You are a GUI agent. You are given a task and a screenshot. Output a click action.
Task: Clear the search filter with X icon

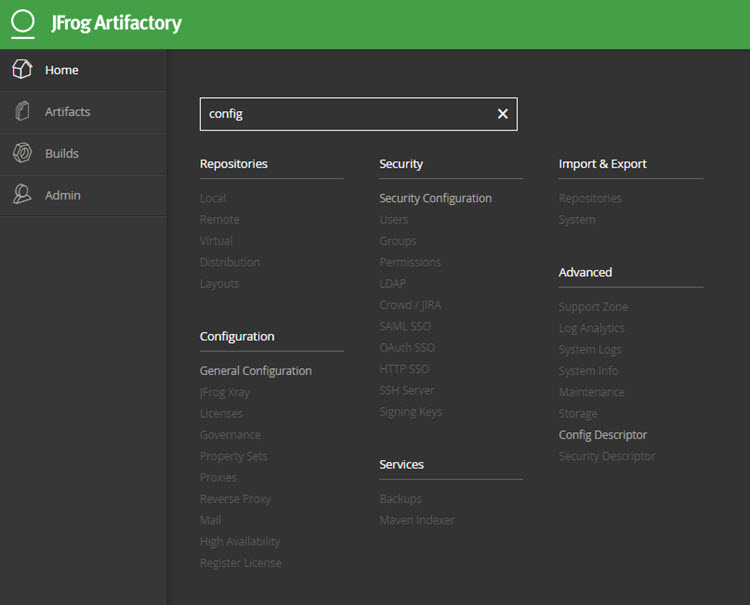[503, 114]
